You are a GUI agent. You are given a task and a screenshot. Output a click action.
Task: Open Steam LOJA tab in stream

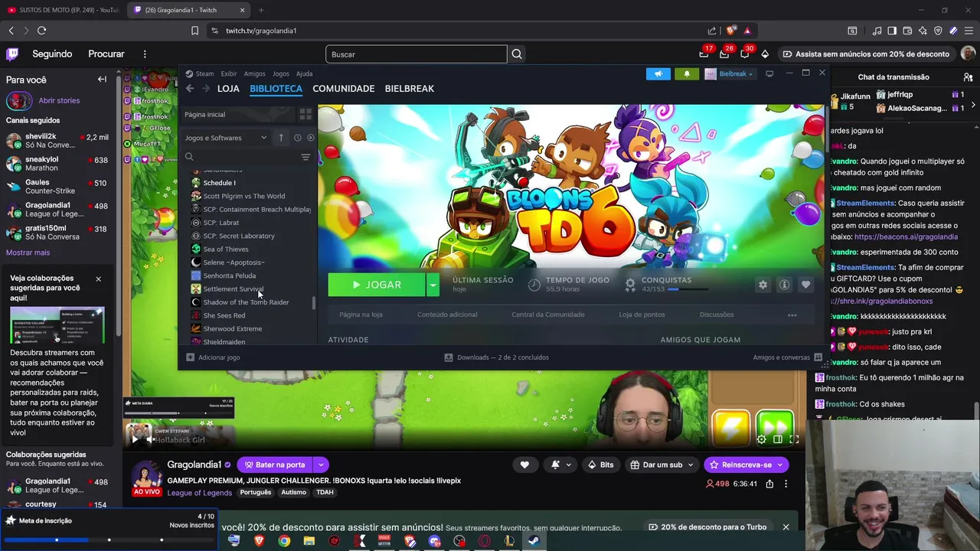[228, 89]
